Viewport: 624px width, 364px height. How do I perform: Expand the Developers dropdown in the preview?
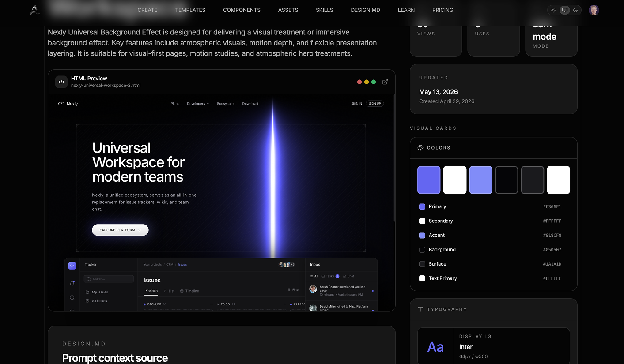(x=198, y=104)
